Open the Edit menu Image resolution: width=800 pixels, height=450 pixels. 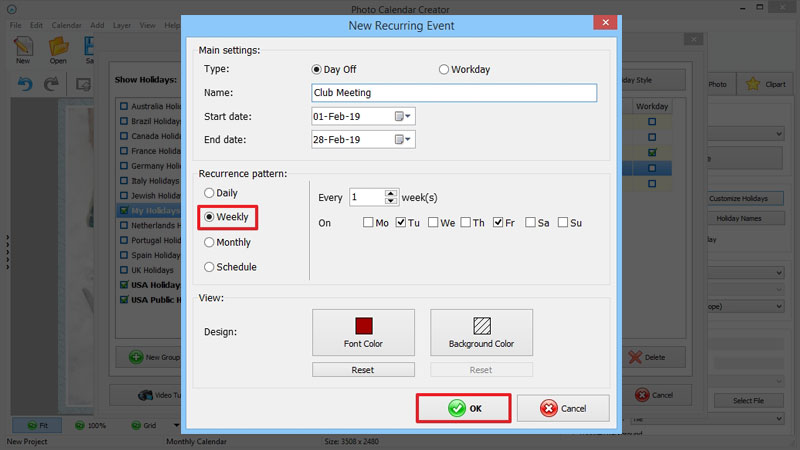(36, 26)
